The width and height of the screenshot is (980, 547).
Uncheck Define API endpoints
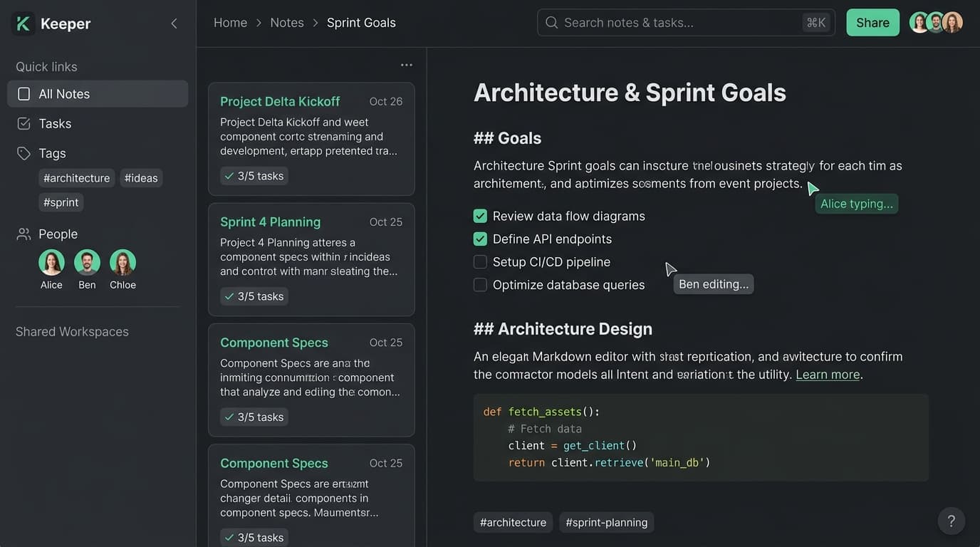(x=480, y=239)
